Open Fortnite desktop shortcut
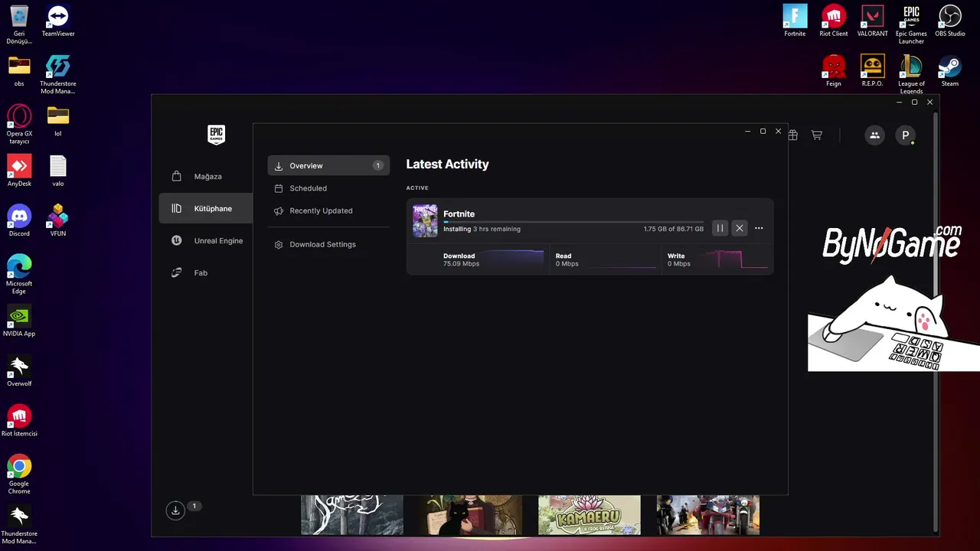 pyautogui.click(x=795, y=21)
